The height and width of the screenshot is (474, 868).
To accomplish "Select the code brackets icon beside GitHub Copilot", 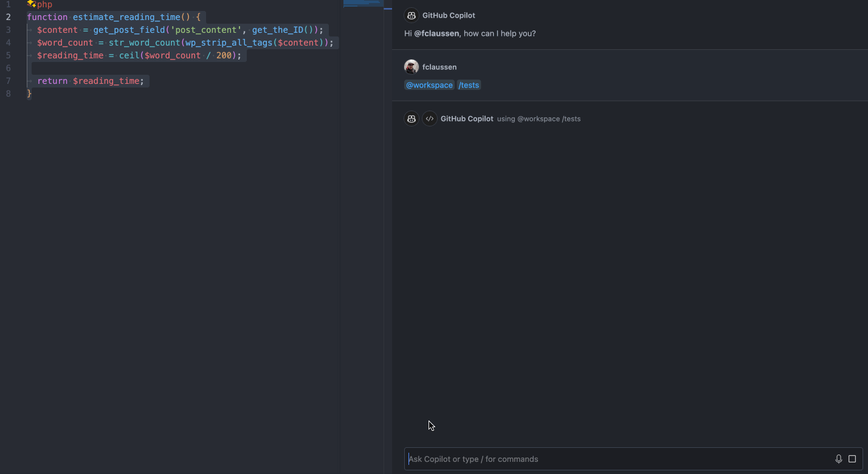I will (x=430, y=118).
